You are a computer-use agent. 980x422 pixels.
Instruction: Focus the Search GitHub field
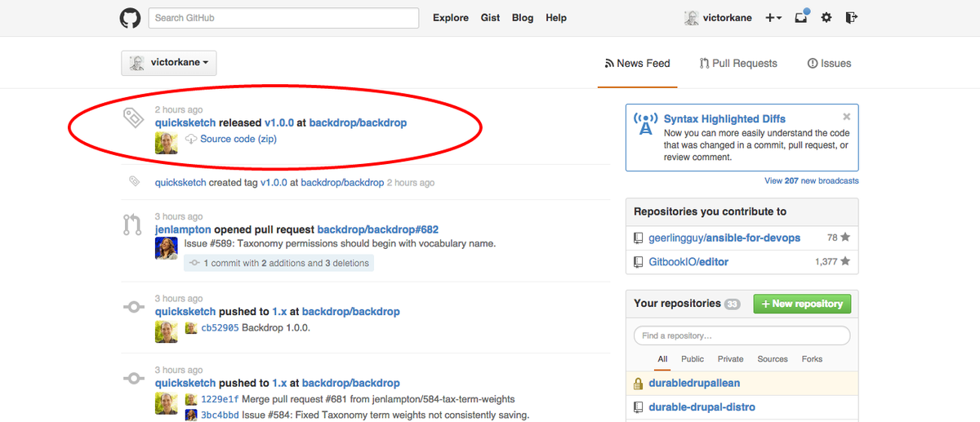(283, 18)
